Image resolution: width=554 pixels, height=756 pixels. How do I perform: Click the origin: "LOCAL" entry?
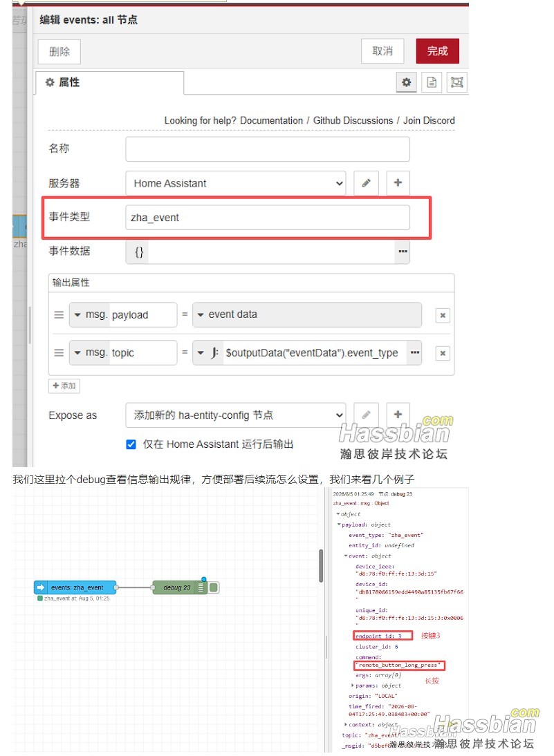[373, 696]
